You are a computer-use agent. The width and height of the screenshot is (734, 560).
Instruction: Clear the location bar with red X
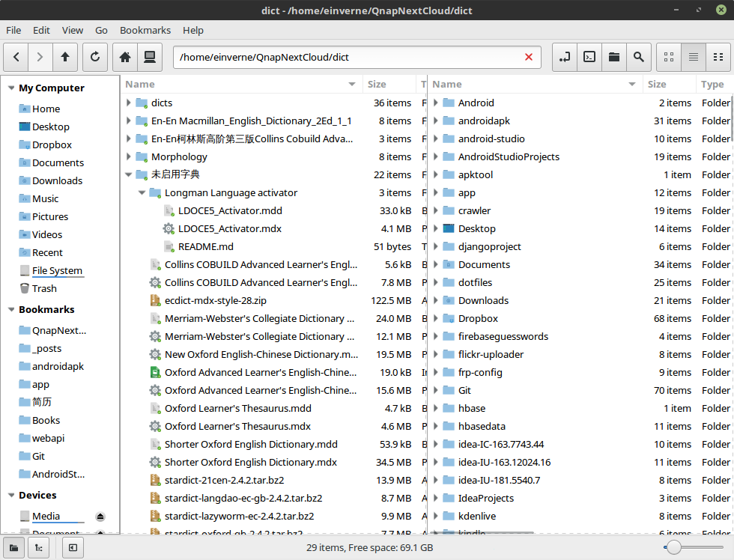529,57
